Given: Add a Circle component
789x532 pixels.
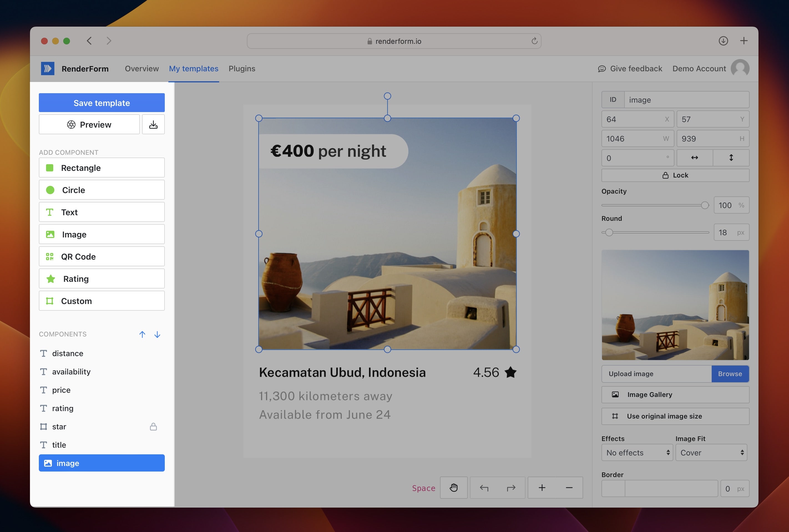Looking at the screenshot, I should tap(102, 190).
